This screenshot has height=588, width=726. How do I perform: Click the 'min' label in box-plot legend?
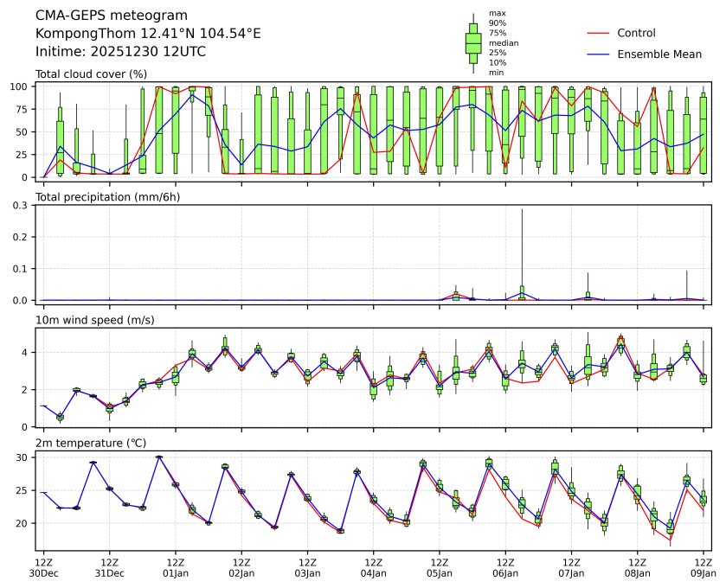pos(496,73)
